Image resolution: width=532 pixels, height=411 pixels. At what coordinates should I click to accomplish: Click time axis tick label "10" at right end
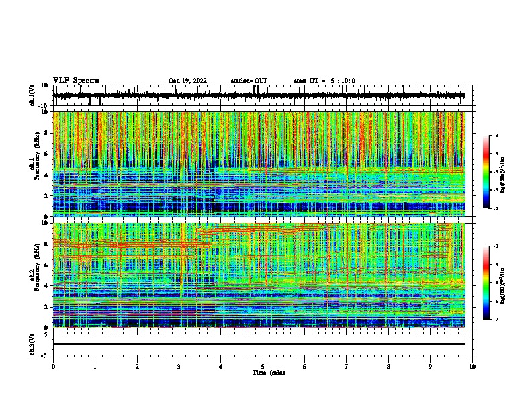(x=472, y=367)
